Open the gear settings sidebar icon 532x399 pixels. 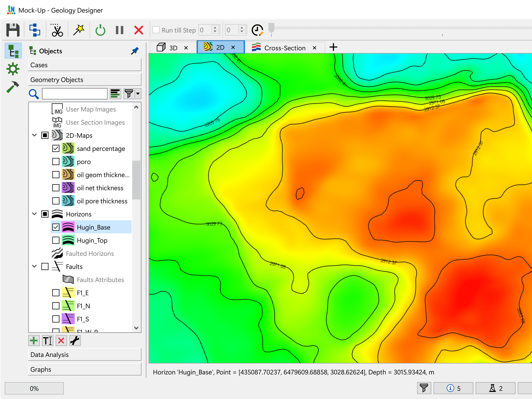[13, 69]
